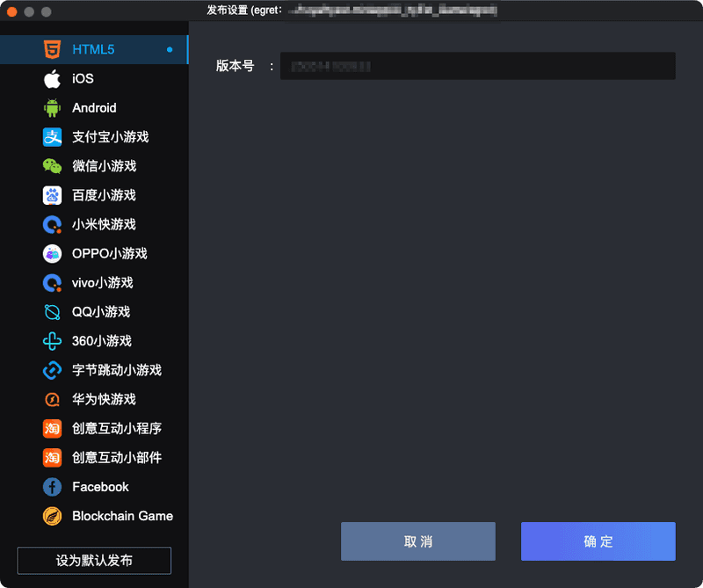
Task: Click the Facebook logo icon
Action: [x=53, y=487]
